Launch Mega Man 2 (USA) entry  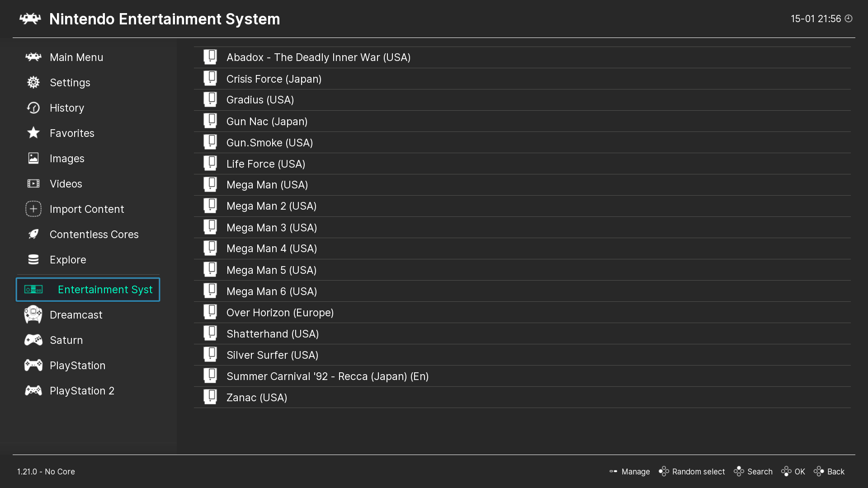coord(271,206)
